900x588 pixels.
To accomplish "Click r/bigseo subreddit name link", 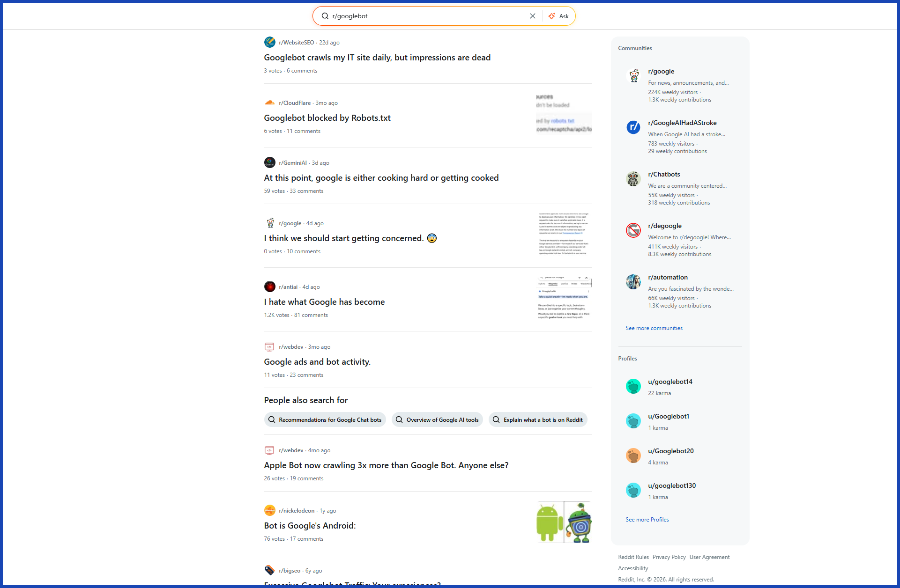I will 290,571.
